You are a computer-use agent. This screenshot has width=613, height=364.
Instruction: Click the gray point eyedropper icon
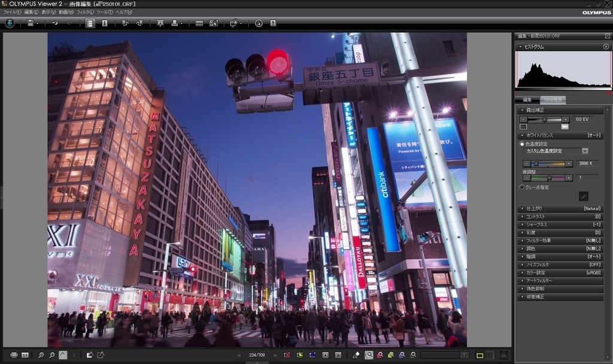pyautogui.click(x=583, y=196)
